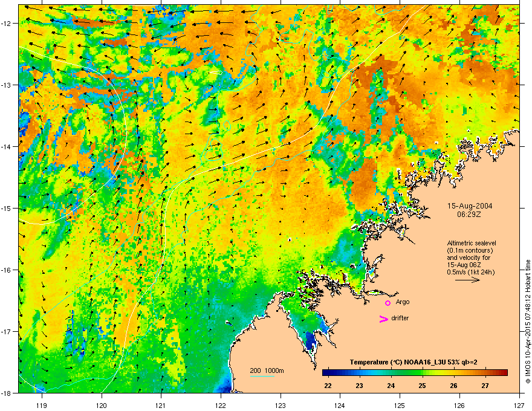Click colorbar tick label 27
Screen dimensions: 532x411
pos(485,386)
